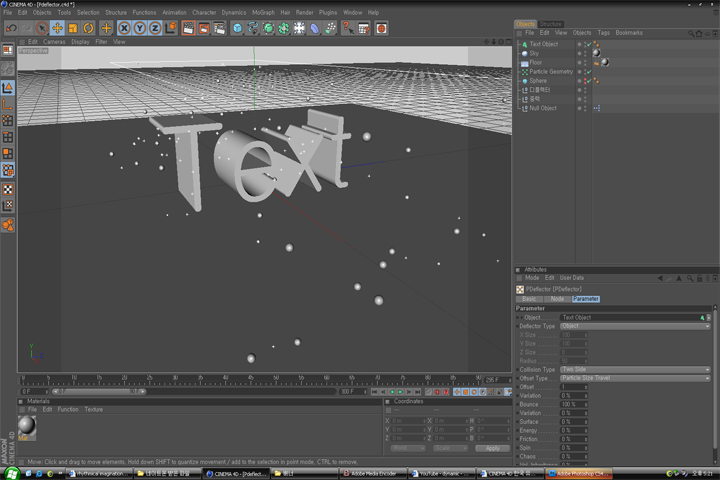
Task: Open the World coordinate mode dropdown
Action: (x=408, y=448)
